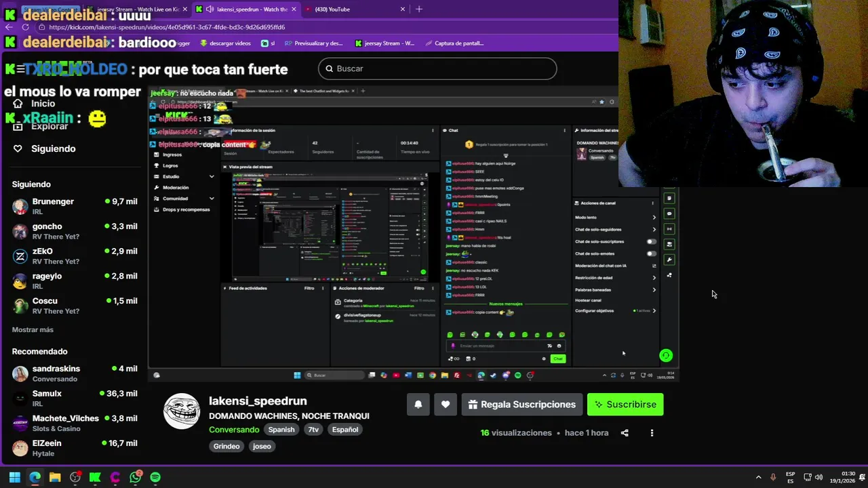Select the Español tag
The height and width of the screenshot is (488, 868).
(x=345, y=430)
